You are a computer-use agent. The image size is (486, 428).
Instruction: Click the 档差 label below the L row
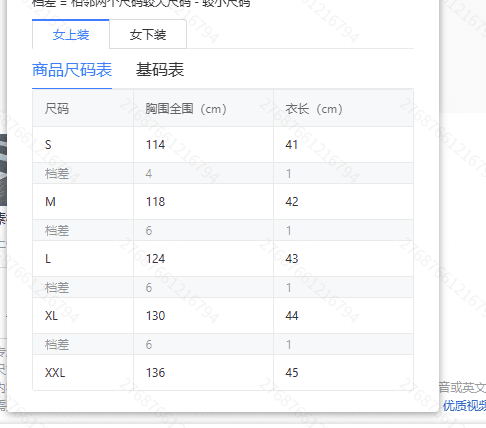click(x=57, y=288)
